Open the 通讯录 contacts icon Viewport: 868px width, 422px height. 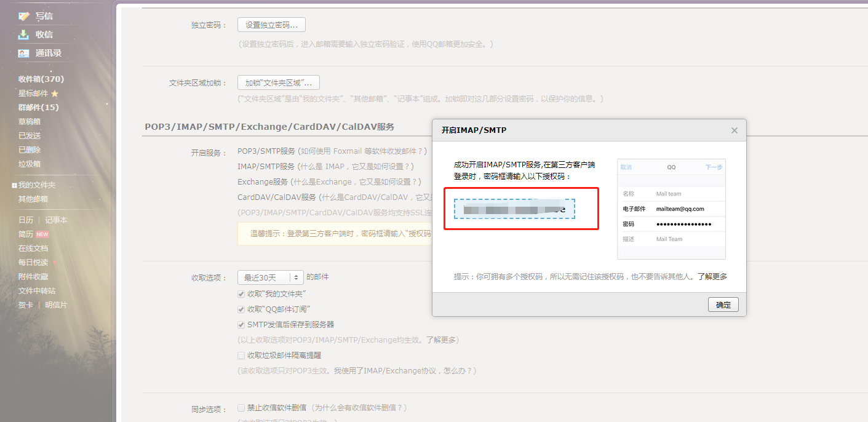pos(24,53)
